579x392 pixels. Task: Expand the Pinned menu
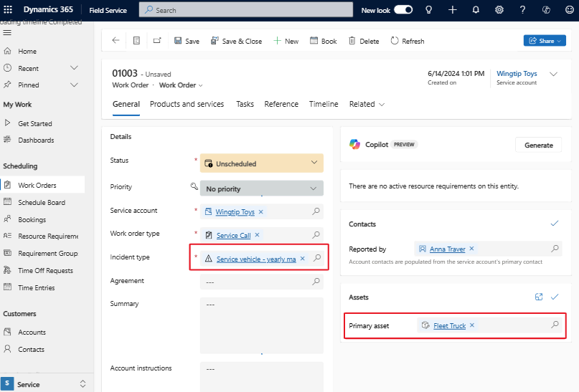[74, 85]
